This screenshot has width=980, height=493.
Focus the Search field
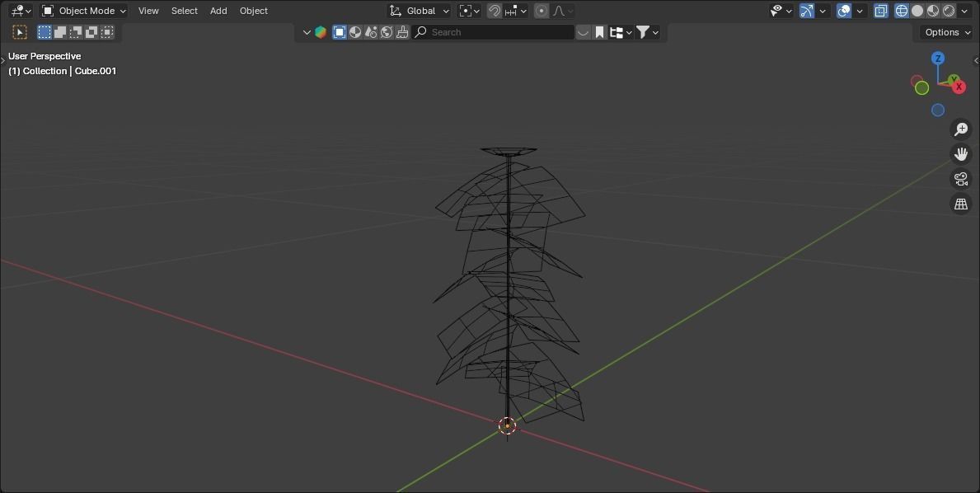click(x=493, y=32)
